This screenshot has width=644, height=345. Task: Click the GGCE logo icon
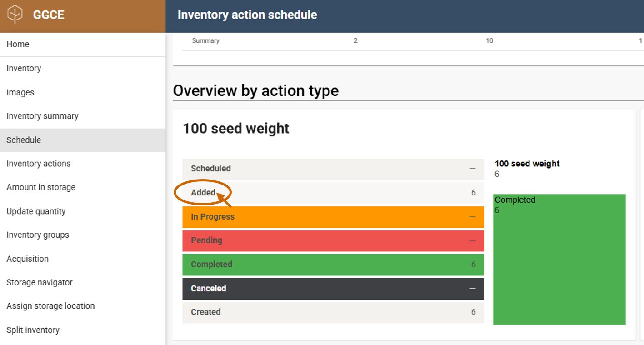click(x=15, y=15)
